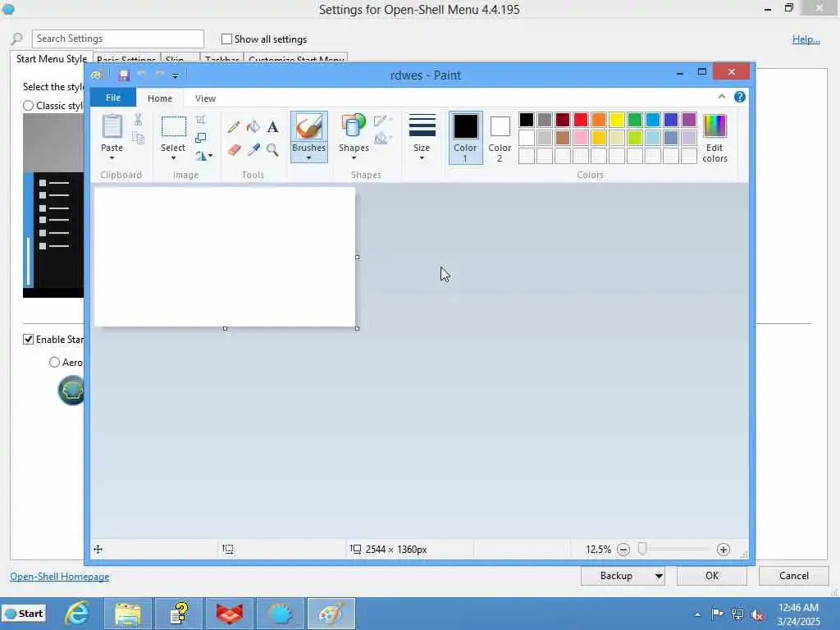This screenshot has width=840, height=630.
Task: Pick the green color swatch
Action: pyautogui.click(x=635, y=120)
